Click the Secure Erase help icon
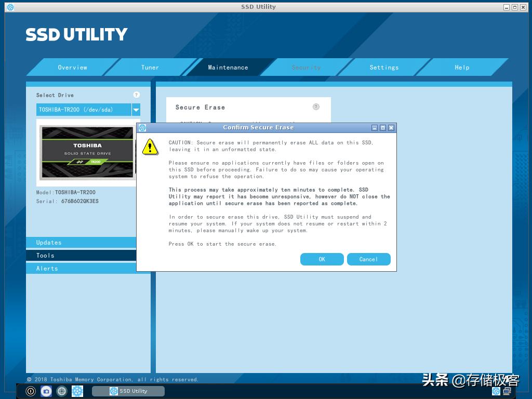This screenshot has height=399, width=532. click(x=316, y=107)
